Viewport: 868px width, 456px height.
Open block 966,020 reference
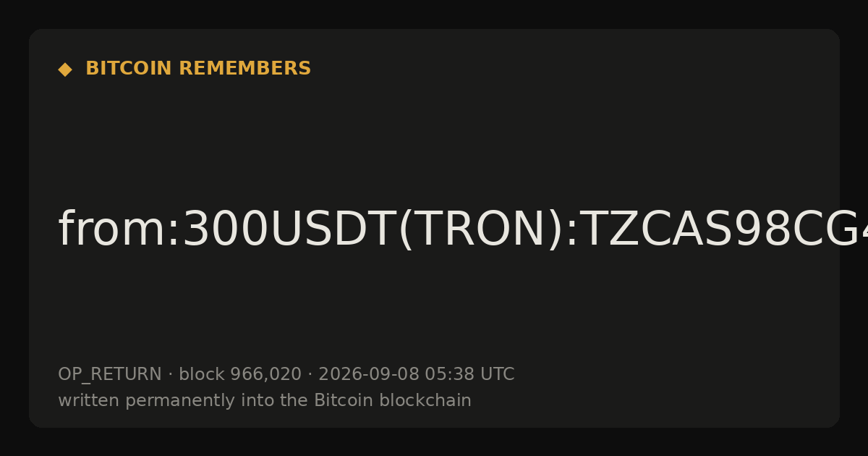pyautogui.click(x=240, y=375)
